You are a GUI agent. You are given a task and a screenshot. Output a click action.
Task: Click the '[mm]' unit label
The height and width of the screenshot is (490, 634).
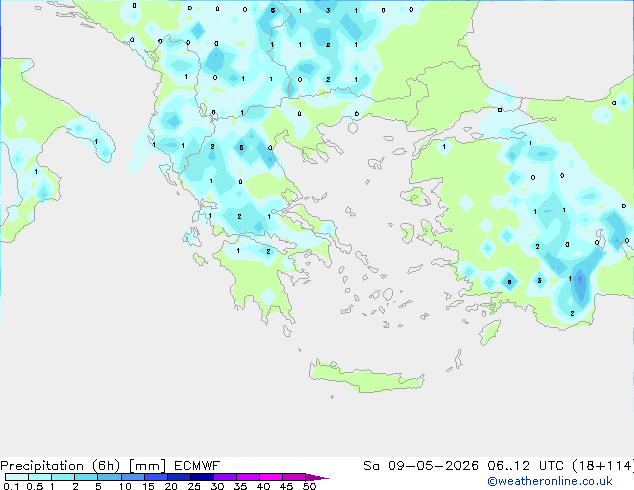point(147,466)
